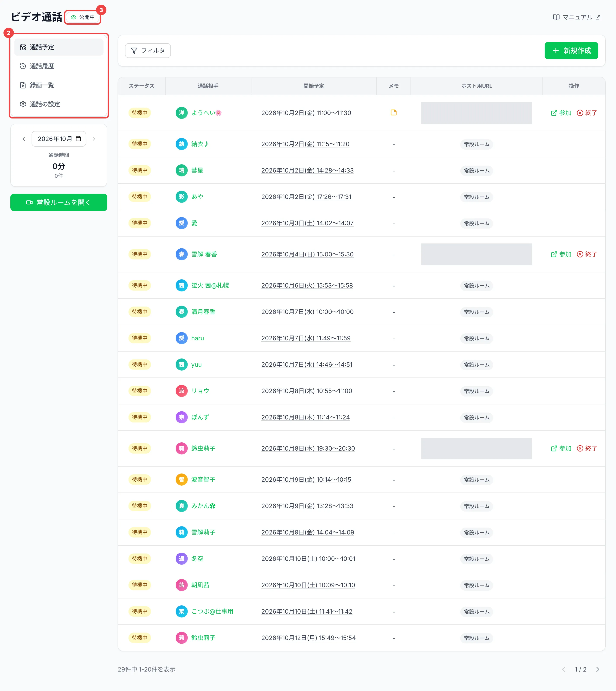Click 終了 for 鈴虫莉子's 19:30 call
616x691 pixels.
(x=587, y=448)
